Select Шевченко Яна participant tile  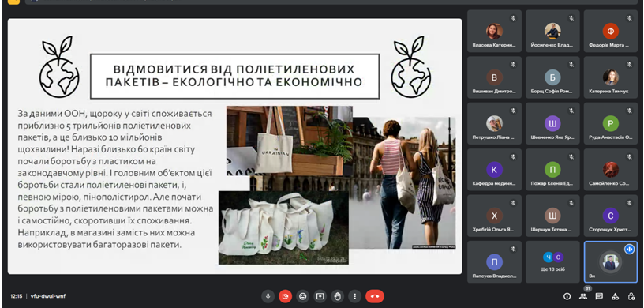552,123
